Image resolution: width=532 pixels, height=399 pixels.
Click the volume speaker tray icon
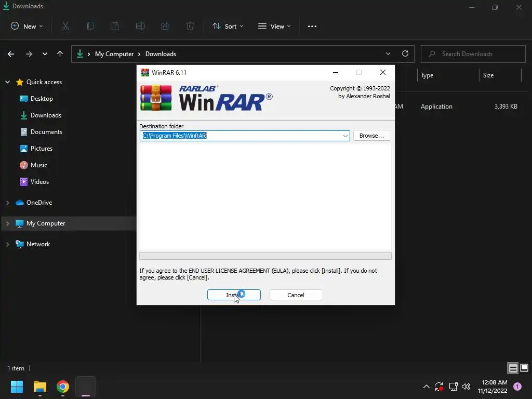click(466, 387)
